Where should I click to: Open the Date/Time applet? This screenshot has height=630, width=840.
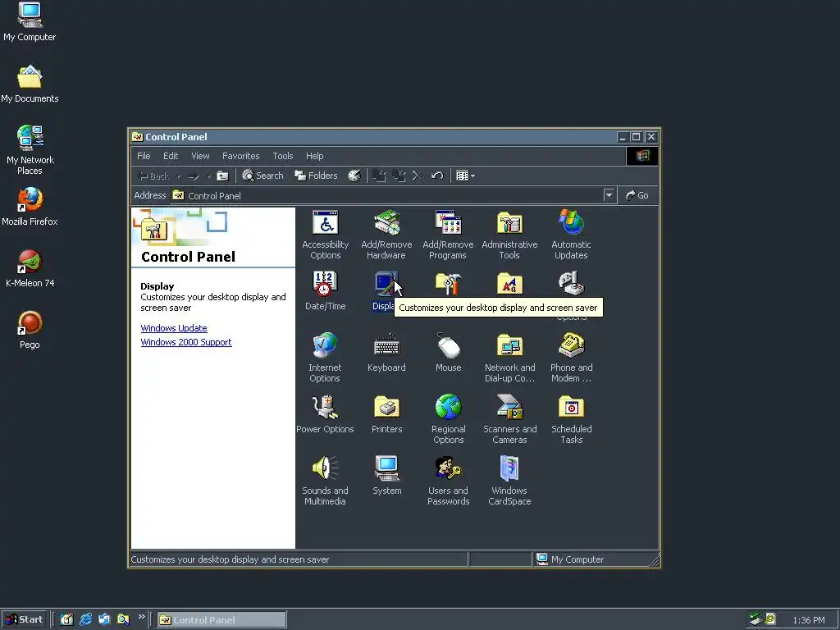325,290
